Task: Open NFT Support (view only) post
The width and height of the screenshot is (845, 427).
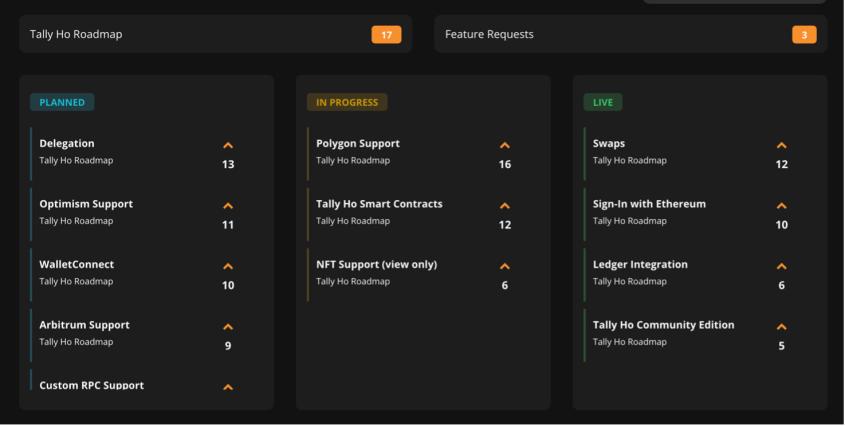Action: tap(376, 264)
